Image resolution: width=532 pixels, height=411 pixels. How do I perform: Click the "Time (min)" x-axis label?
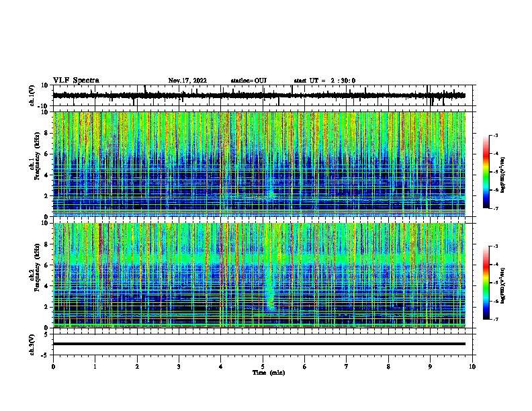point(269,373)
